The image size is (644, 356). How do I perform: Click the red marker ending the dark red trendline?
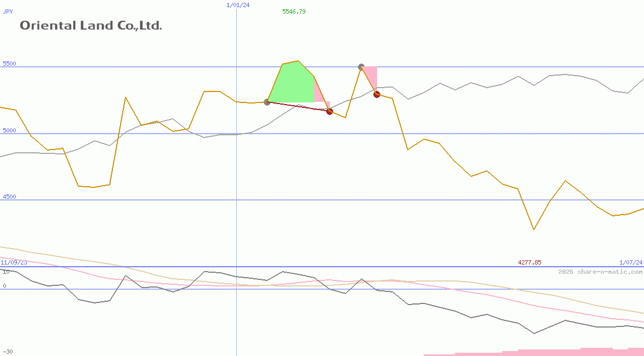coord(329,111)
